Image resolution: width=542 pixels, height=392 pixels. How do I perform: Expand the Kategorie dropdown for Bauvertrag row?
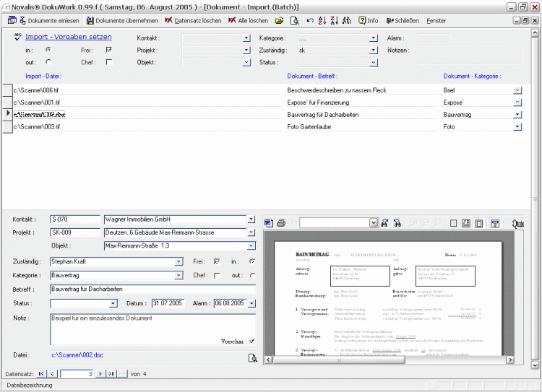pos(517,115)
